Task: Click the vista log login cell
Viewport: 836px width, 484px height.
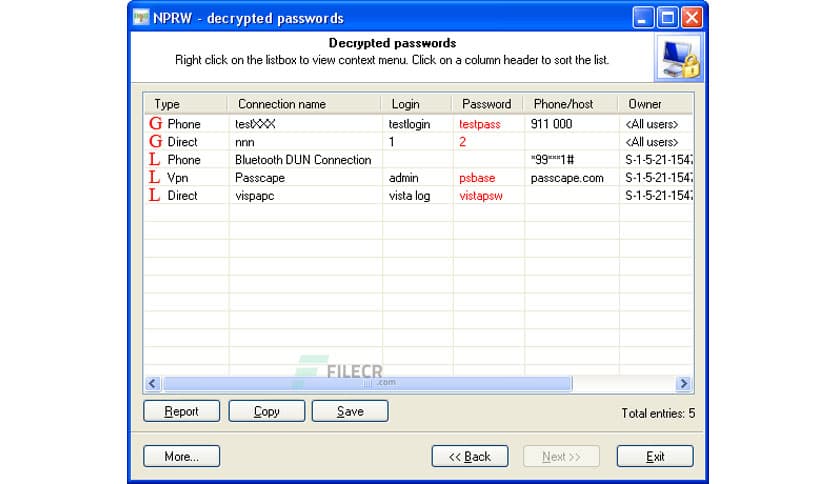Action: [409, 196]
